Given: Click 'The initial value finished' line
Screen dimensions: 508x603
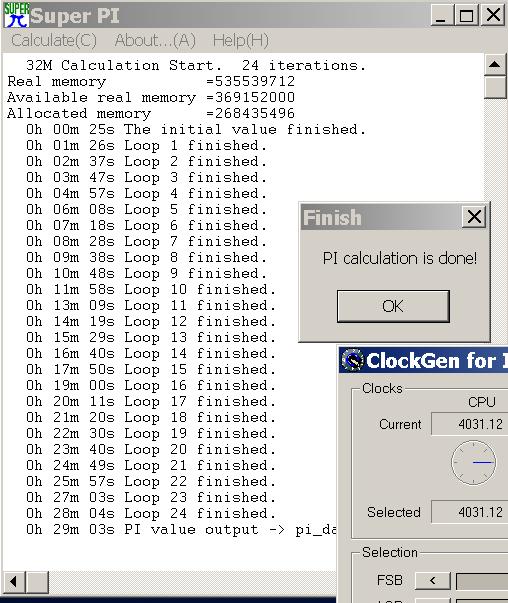Looking at the screenshot, I should pyautogui.click(x=196, y=130).
